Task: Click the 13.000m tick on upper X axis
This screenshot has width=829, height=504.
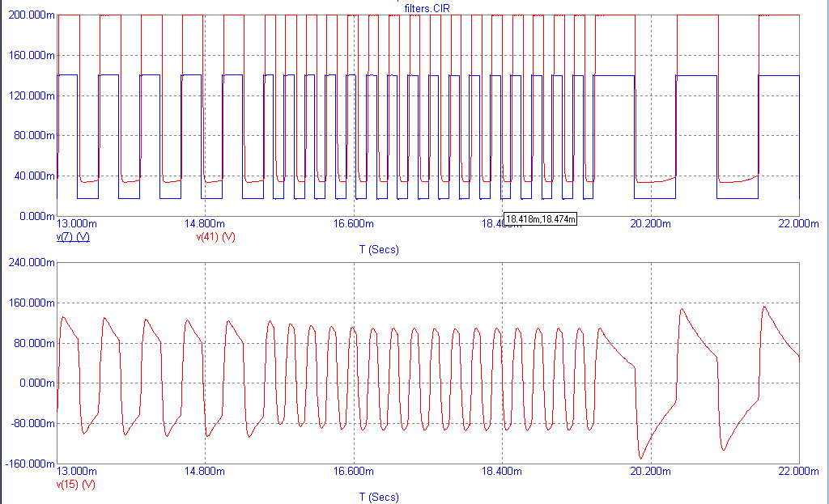Action: (79, 223)
